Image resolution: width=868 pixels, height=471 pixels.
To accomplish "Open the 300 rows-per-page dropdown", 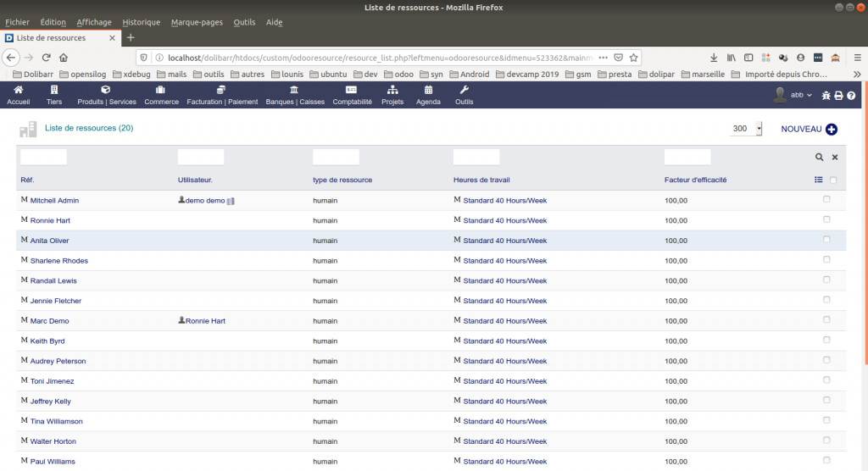I will (x=747, y=129).
